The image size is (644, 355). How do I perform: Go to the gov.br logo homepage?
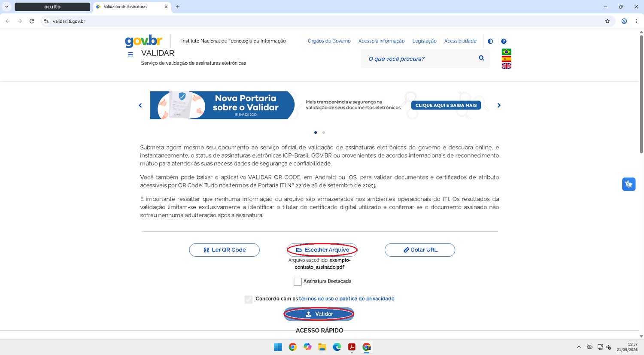(143, 41)
